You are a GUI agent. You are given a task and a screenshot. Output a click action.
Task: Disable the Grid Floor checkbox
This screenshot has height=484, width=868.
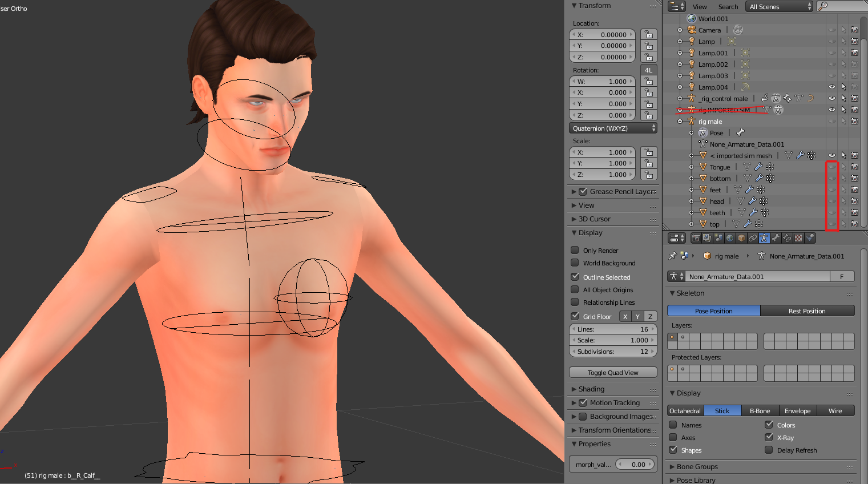pyautogui.click(x=575, y=316)
